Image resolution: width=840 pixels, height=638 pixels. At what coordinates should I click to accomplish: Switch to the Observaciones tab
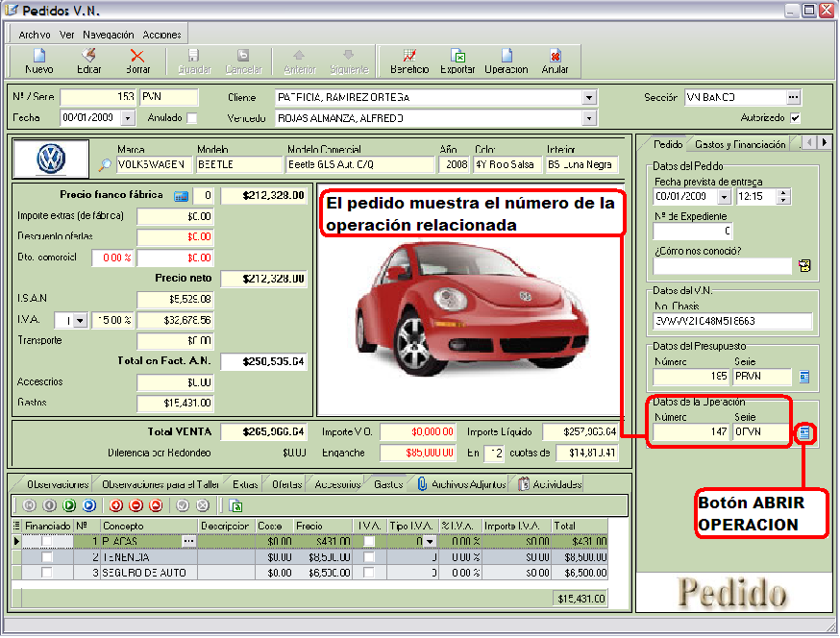coord(57,484)
